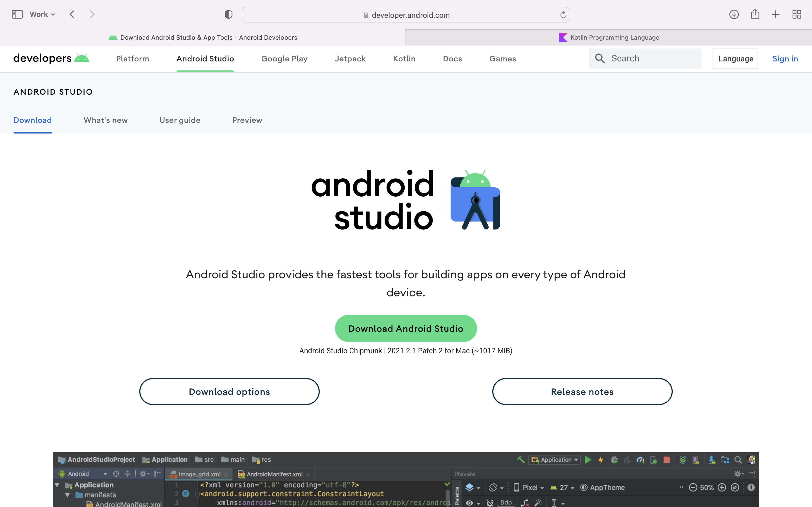Click the Download options button

[229, 392]
